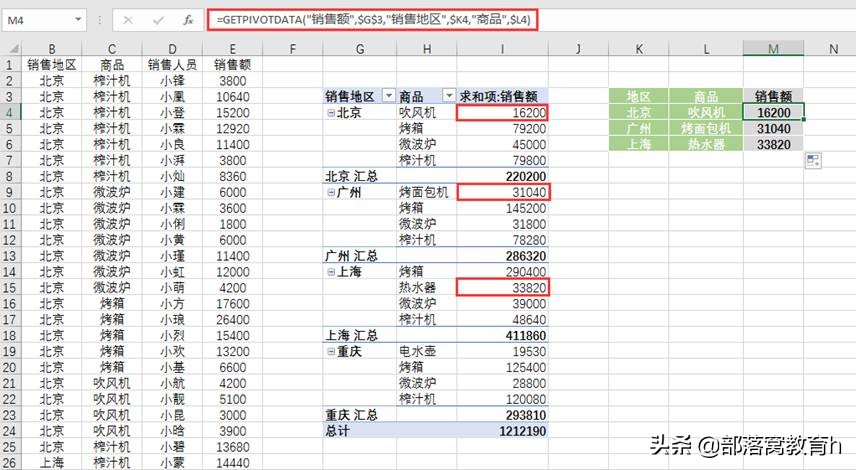Click the 销售额 header cell in column M
The image size is (856, 470).
pyautogui.click(x=773, y=97)
